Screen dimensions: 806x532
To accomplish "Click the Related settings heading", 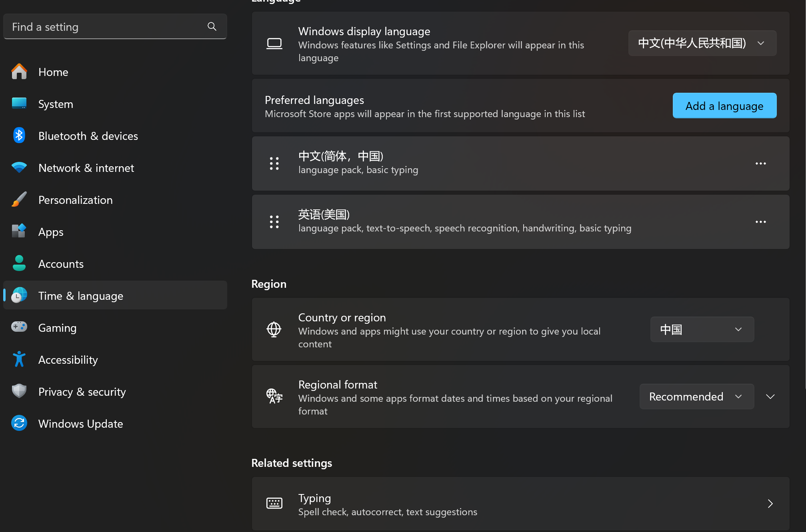I will pos(292,463).
